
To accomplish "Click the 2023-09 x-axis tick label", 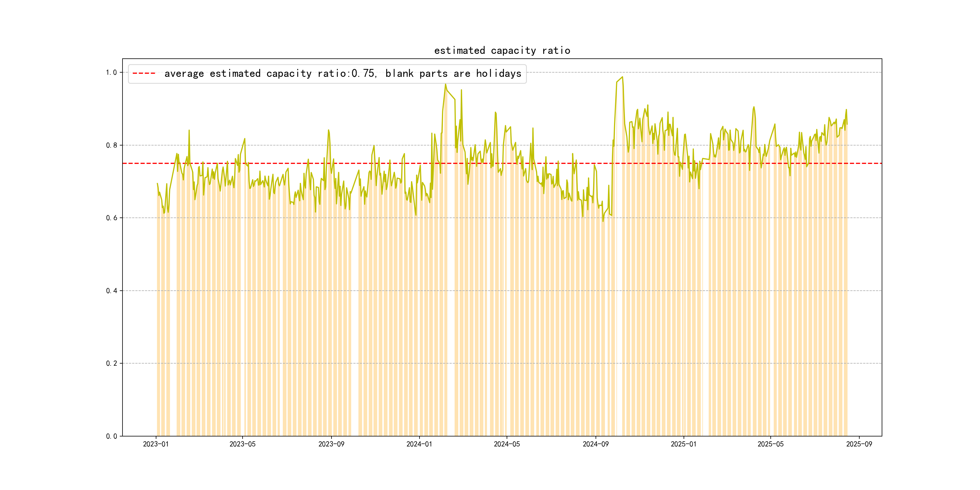I will [x=331, y=444].
